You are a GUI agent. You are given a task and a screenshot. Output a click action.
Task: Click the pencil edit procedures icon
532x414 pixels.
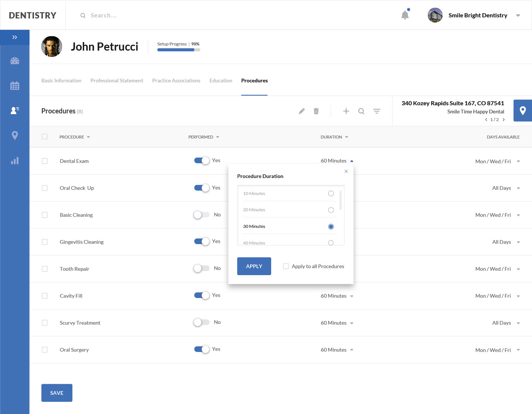coord(302,111)
